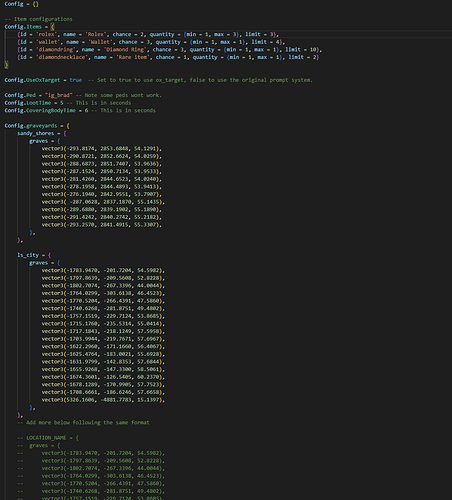Viewport: 452px width, 500px height.
Task: Place cursor on Config.UseOxTarget true value
Action: tap(76, 80)
